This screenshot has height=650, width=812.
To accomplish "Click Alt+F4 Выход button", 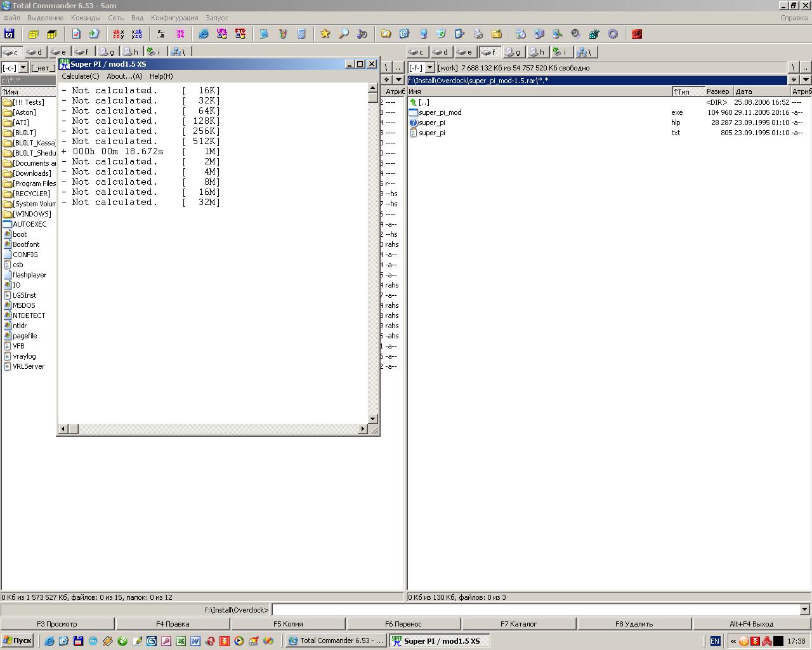I will click(x=752, y=624).
